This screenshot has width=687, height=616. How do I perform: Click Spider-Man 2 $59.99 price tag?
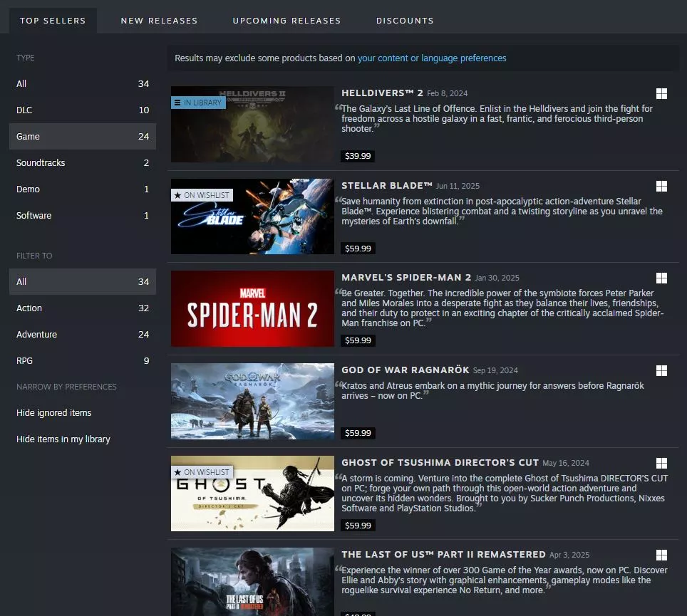coord(358,340)
